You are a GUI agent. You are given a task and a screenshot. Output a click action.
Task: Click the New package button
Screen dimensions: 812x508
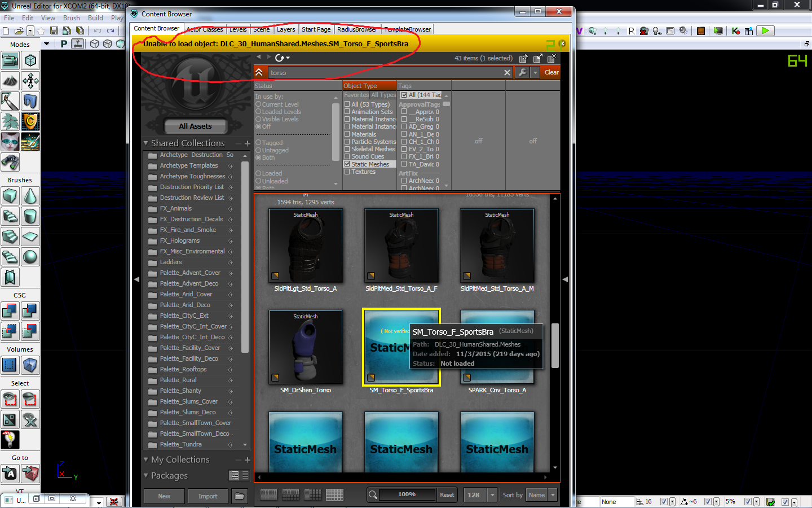click(164, 496)
